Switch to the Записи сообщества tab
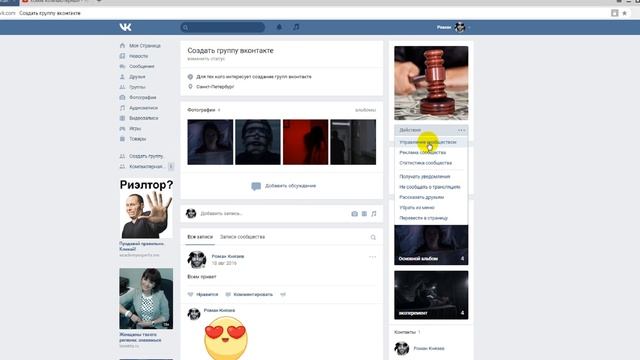640x360 pixels. tap(242, 237)
